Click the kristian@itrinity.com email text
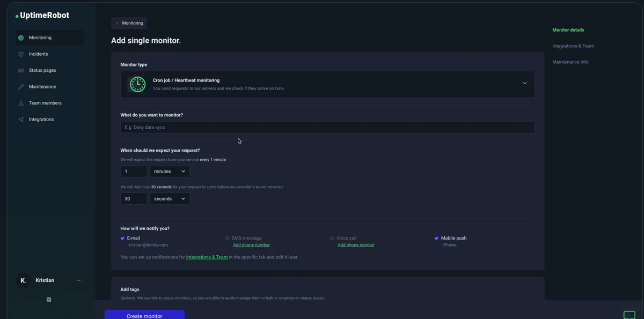Image resolution: width=644 pixels, height=319 pixels. (148, 245)
